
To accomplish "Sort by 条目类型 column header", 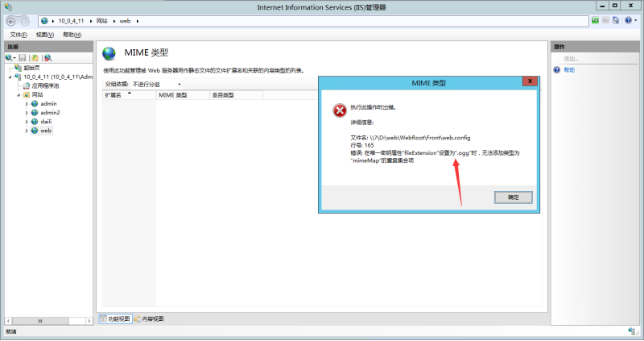I will tap(236, 95).
